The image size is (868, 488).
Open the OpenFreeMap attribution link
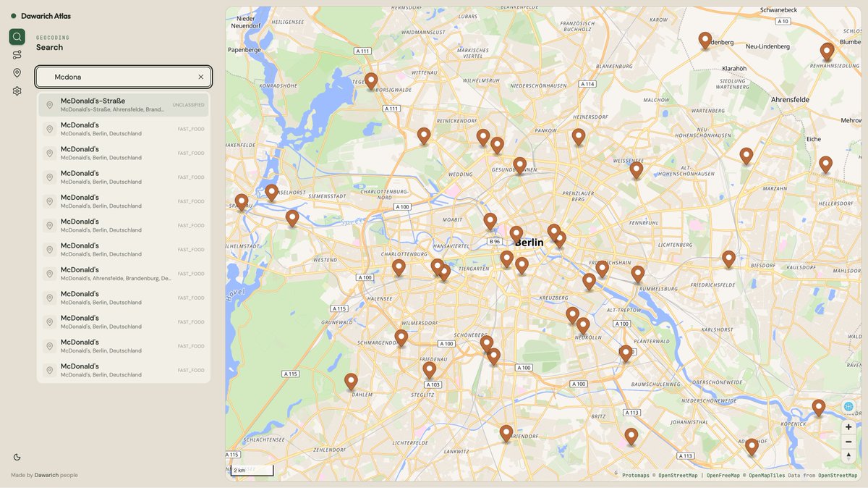[724, 476]
